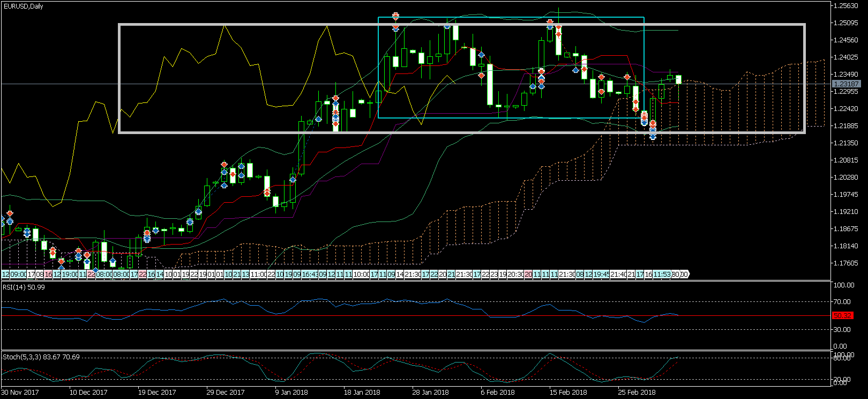The image size is (868, 399).
Task: Select the 1.24025 price axis level
Action: [847, 57]
